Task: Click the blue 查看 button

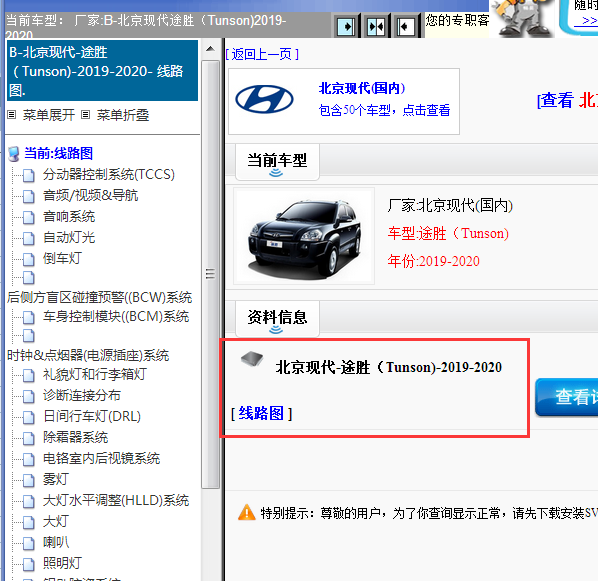Action: (566, 397)
